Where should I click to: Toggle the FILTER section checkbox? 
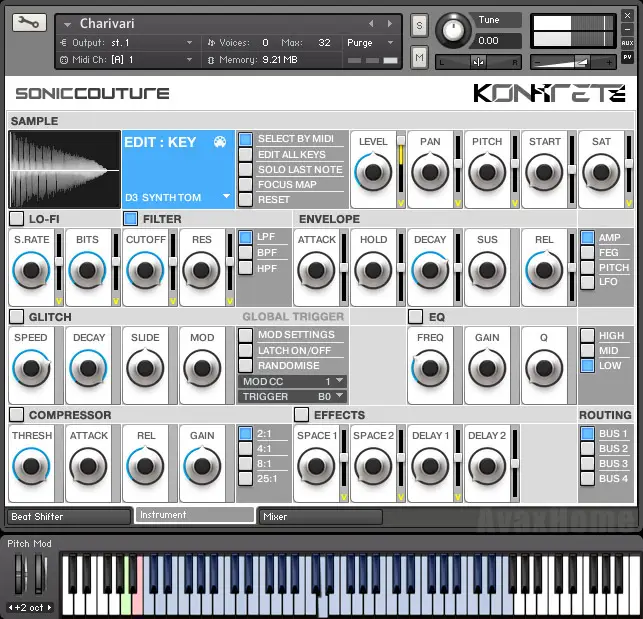[x=130, y=218]
